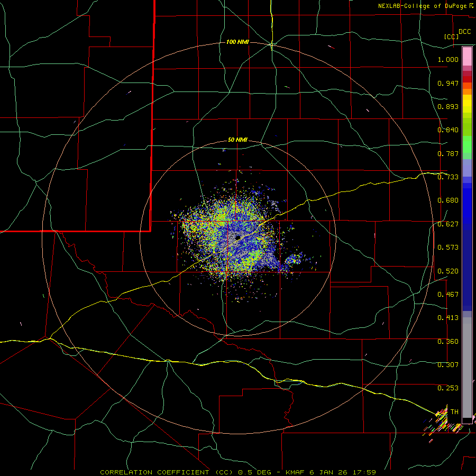Click the Correlation Coefficient KMAF caption text

[238, 472]
